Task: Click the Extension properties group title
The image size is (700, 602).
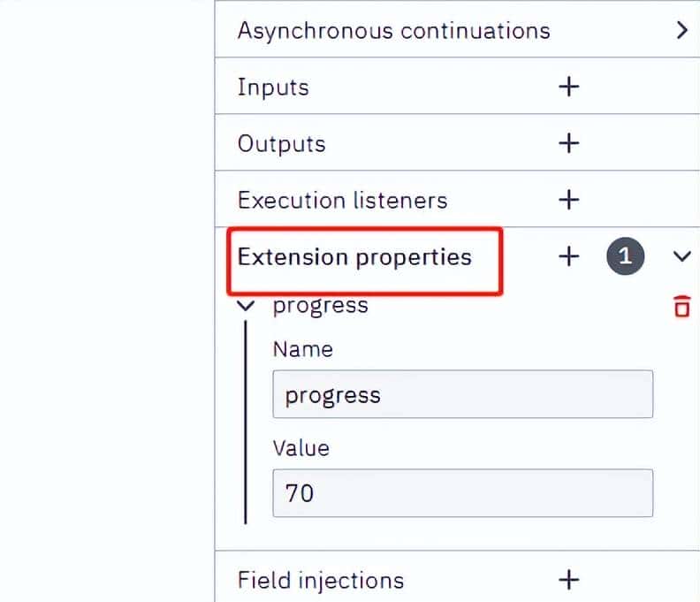Action: click(x=354, y=257)
